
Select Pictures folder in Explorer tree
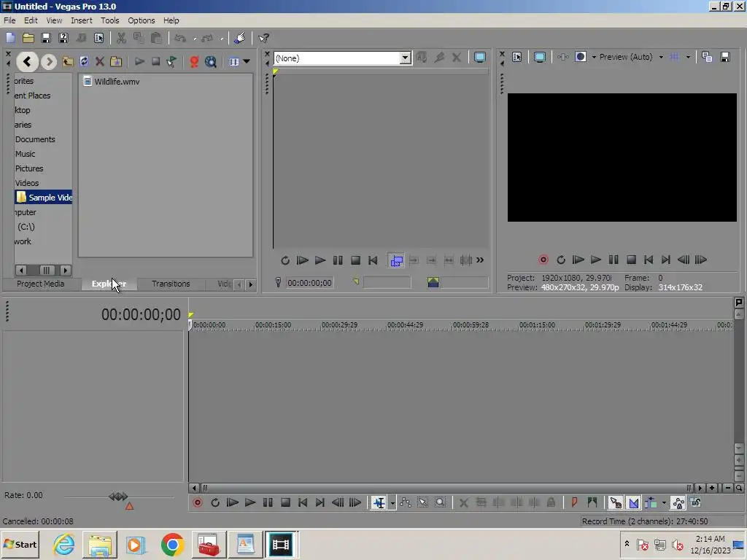coord(28,168)
